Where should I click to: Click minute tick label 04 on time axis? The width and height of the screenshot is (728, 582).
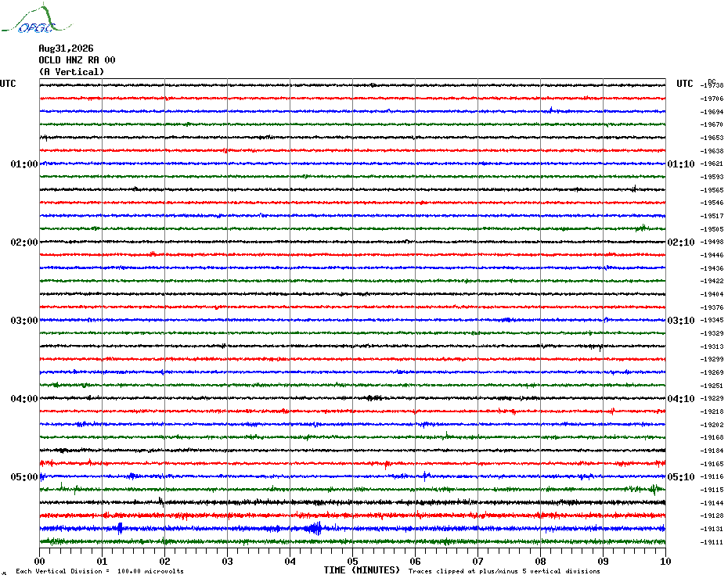[290, 561]
